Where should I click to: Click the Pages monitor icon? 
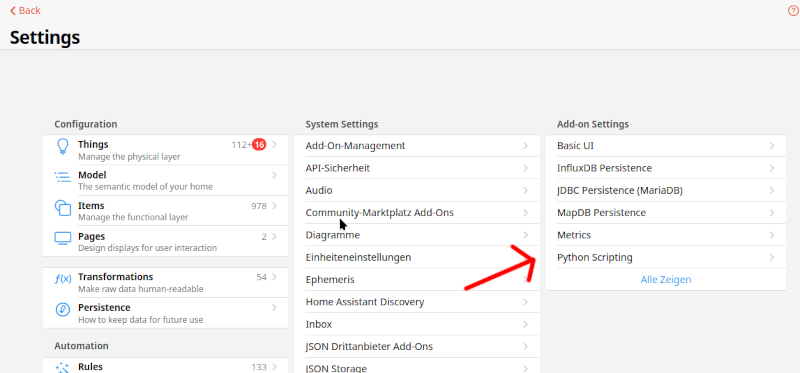tap(62, 238)
